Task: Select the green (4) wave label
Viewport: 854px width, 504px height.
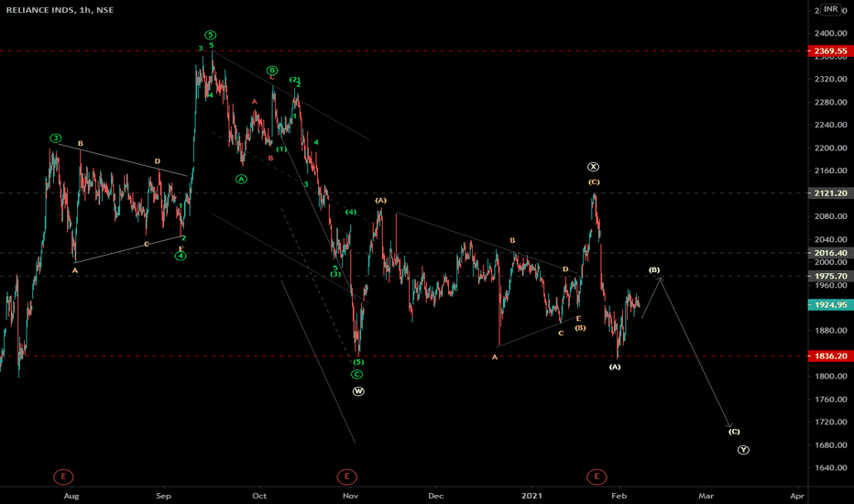Action: [x=351, y=212]
